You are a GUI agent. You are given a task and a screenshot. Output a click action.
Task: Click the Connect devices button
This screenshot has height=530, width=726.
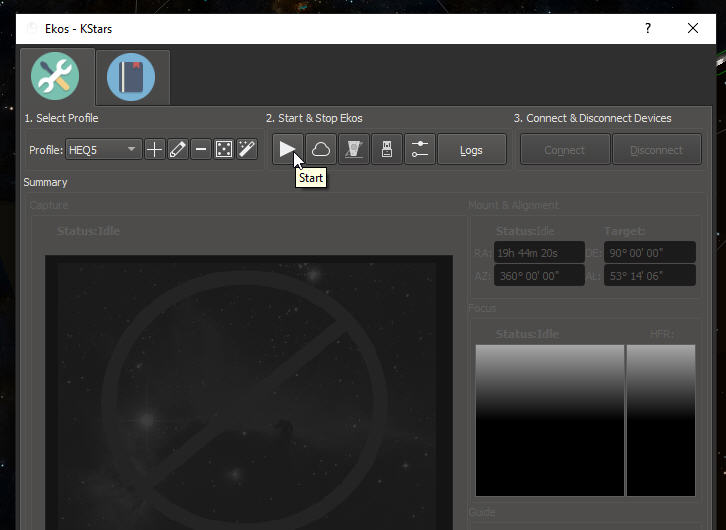point(564,150)
